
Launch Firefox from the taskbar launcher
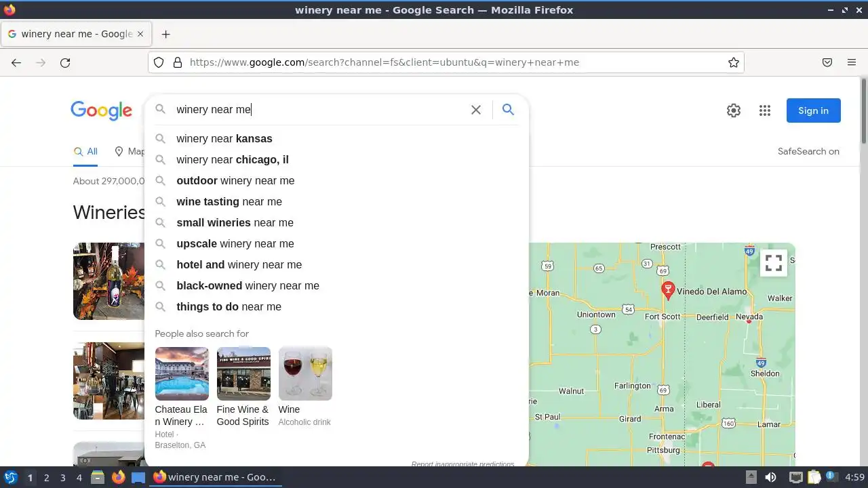pos(118,477)
